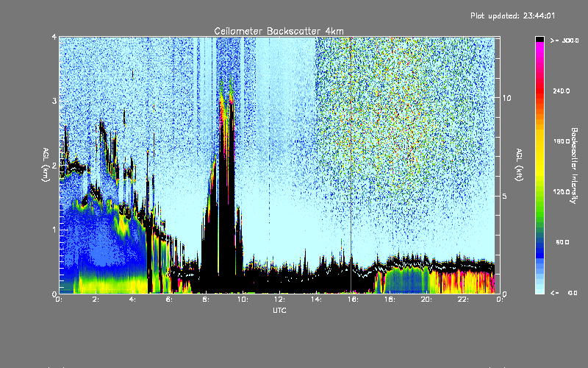Image resolution: width=588 pixels, height=368 pixels.
Task: Select the 2 tick on the AGL (km) axis
Action: 54,166
